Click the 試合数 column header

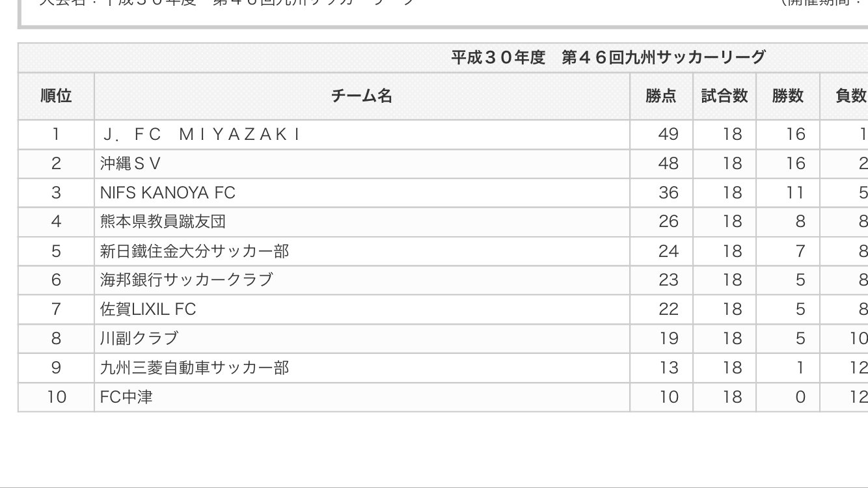724,96
